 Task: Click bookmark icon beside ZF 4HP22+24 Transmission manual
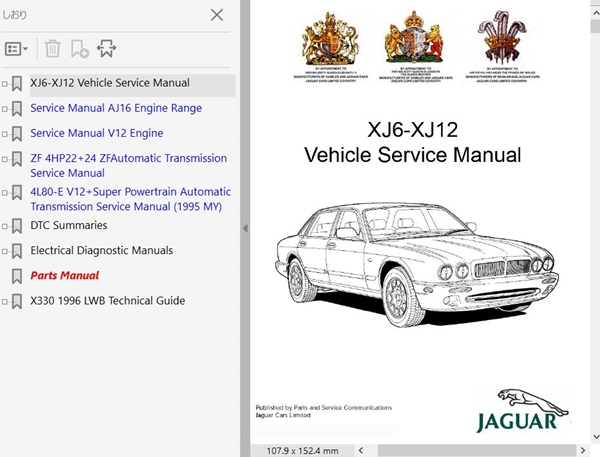(x=16, y=159)
